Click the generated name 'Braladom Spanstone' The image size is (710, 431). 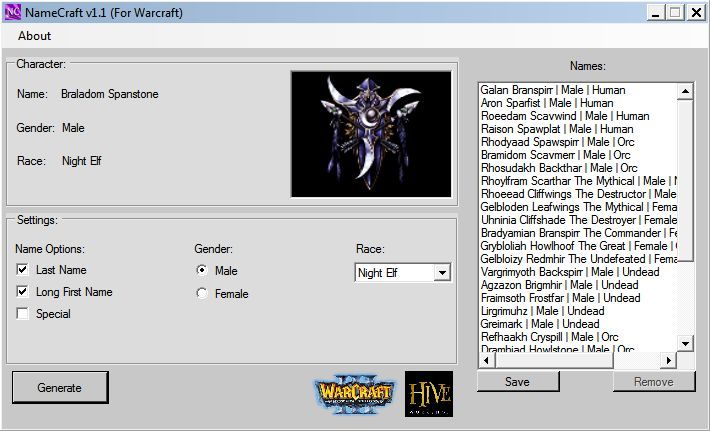[x=110, y=94]
